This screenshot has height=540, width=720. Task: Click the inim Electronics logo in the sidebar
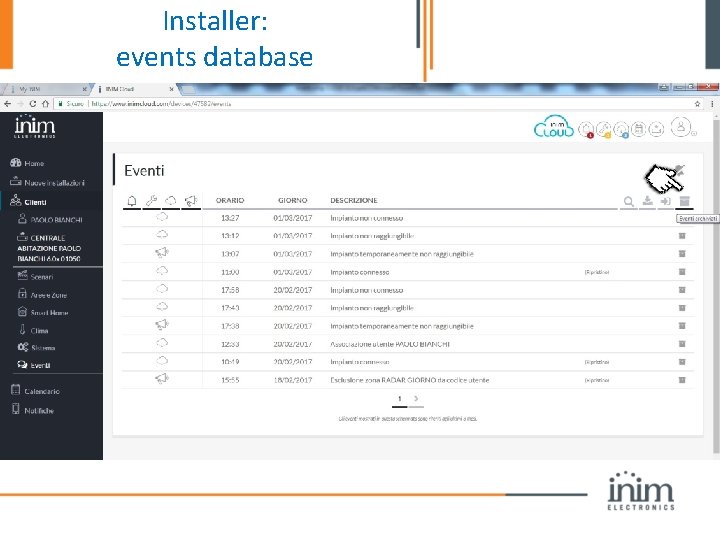(35, 127)
